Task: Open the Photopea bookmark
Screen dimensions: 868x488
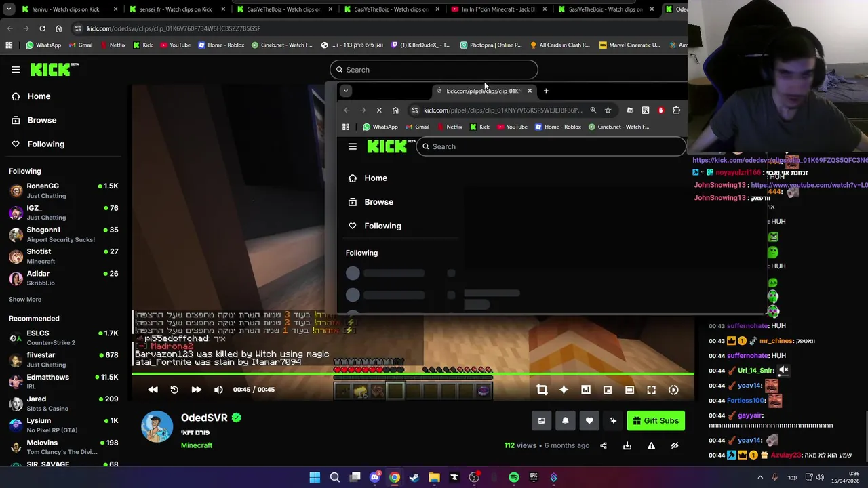Action: pos(491,45)
